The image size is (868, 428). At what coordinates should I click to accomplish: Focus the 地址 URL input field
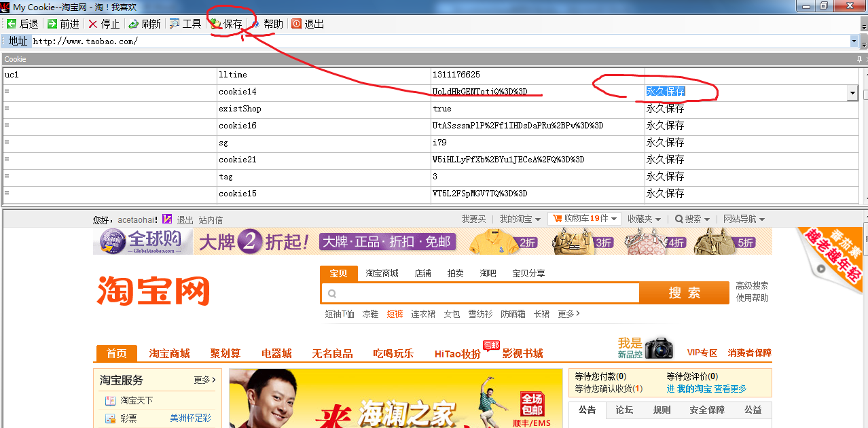click(440, 41)
